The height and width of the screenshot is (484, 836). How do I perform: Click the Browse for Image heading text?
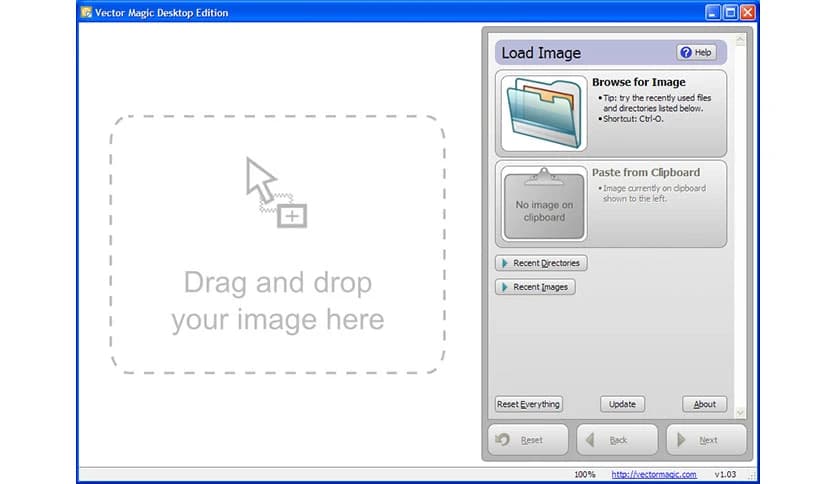(x=638, y=82)
